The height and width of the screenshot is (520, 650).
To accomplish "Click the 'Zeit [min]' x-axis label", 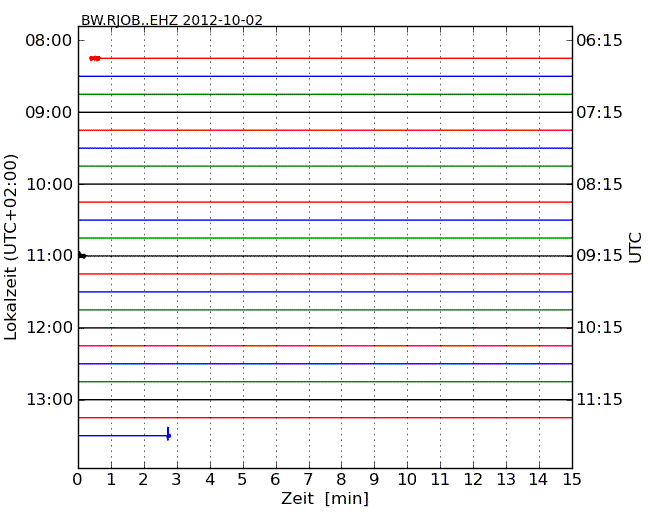I will [x=325, y=498].
